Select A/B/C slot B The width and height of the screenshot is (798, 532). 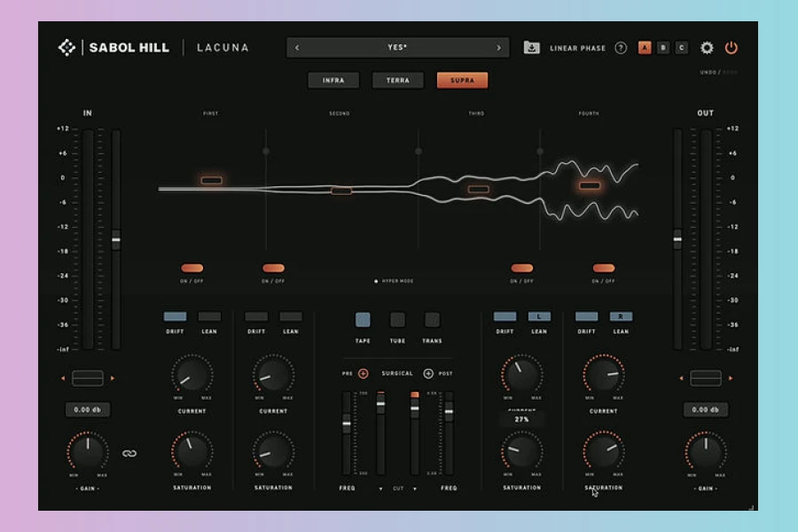click(x=663, y=48)
